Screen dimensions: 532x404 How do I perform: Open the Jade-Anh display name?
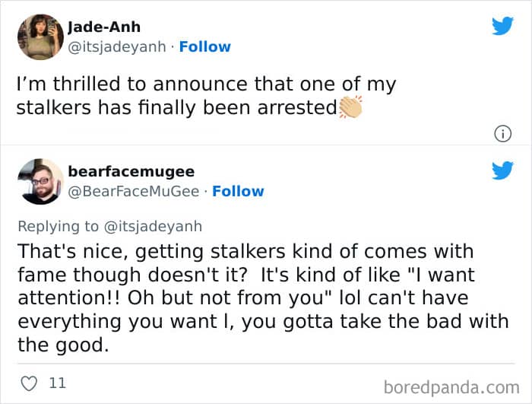tap(104, 27)
